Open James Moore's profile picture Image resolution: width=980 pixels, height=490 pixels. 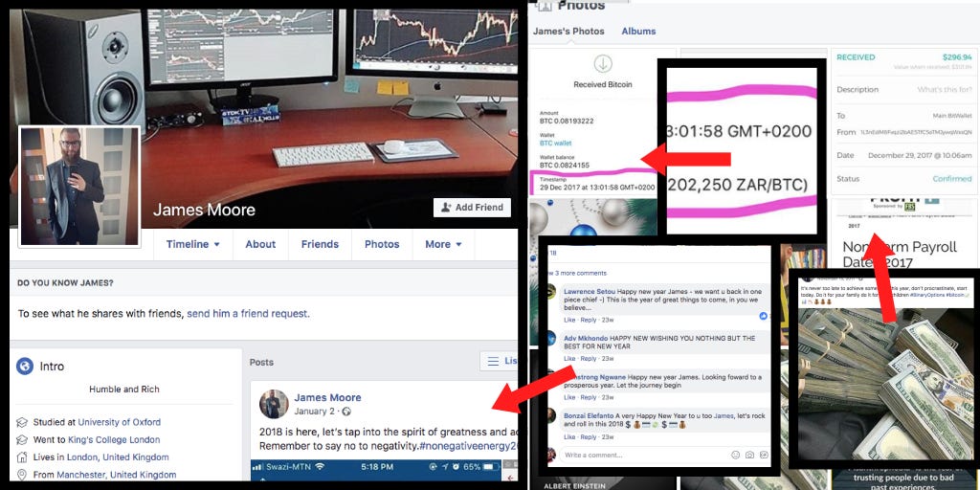pyautogui.click(x=79, y=186)
